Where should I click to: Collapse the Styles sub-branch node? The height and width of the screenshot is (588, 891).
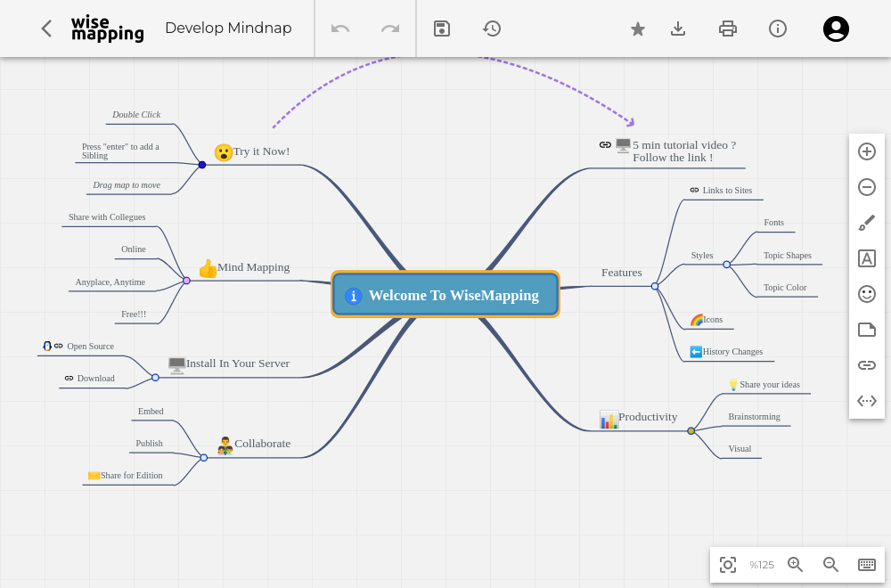[726, 265]
